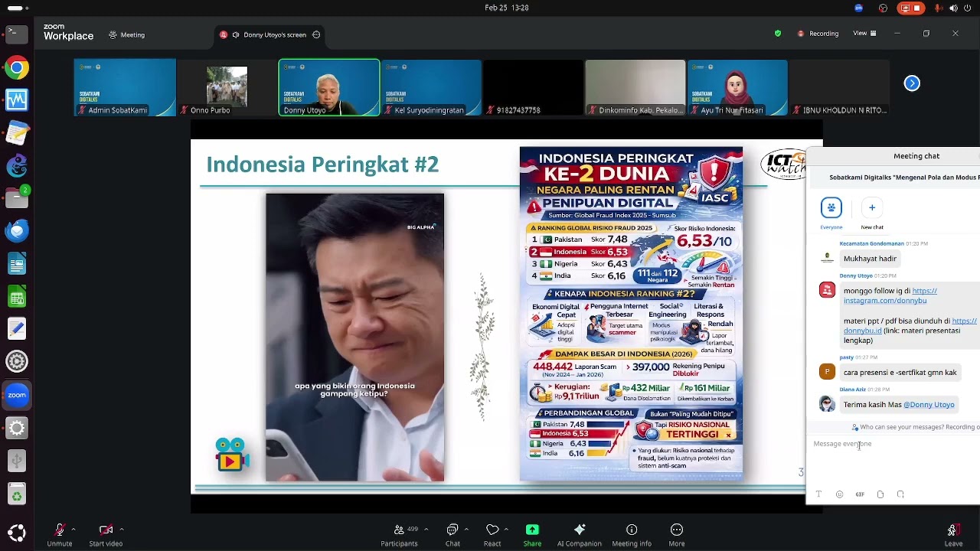
Task: Open the GIF picker in chat
Action: coord(860,494)
